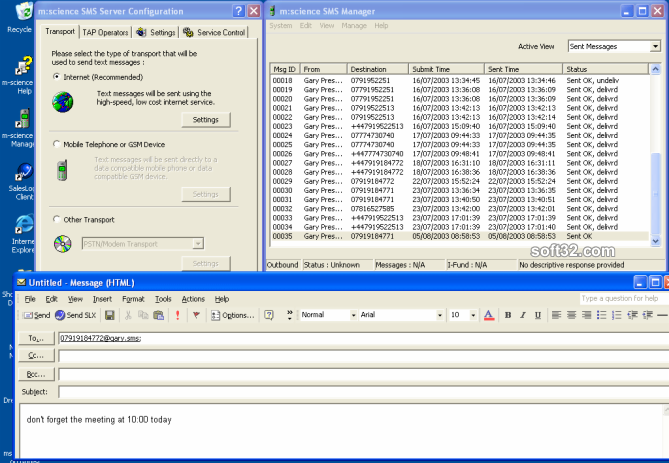669x463 pixels.
Task: Click the Paste clipboard icon
Action: tap(159, 315)
